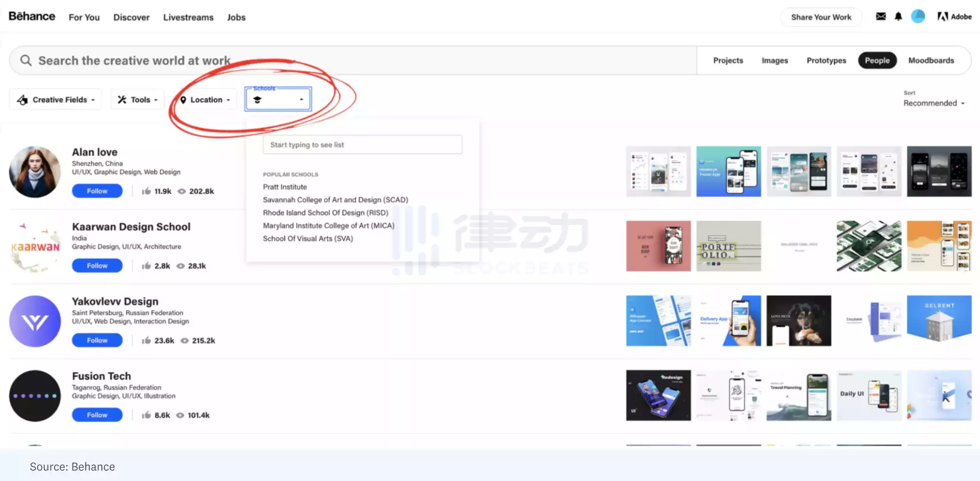The image size is (980, 481).
Task: Click appreciations thumbs-up icon for Fusion Tech
Action: (146, 415)
